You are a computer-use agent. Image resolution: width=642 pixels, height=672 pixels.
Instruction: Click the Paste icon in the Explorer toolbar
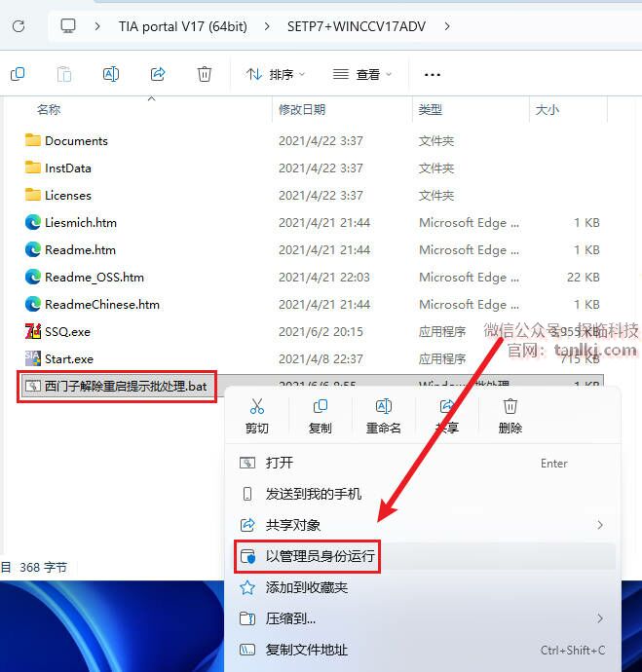64,74
